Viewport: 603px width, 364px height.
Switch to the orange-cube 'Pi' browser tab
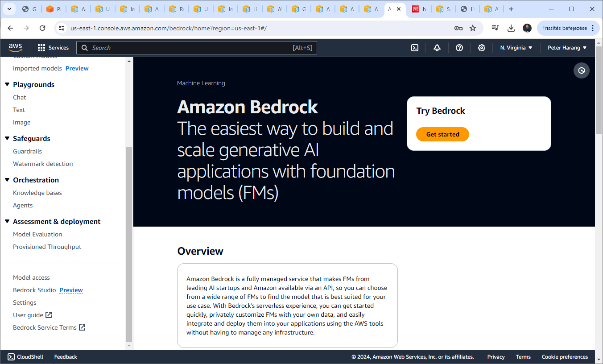(x=54, y=9)
